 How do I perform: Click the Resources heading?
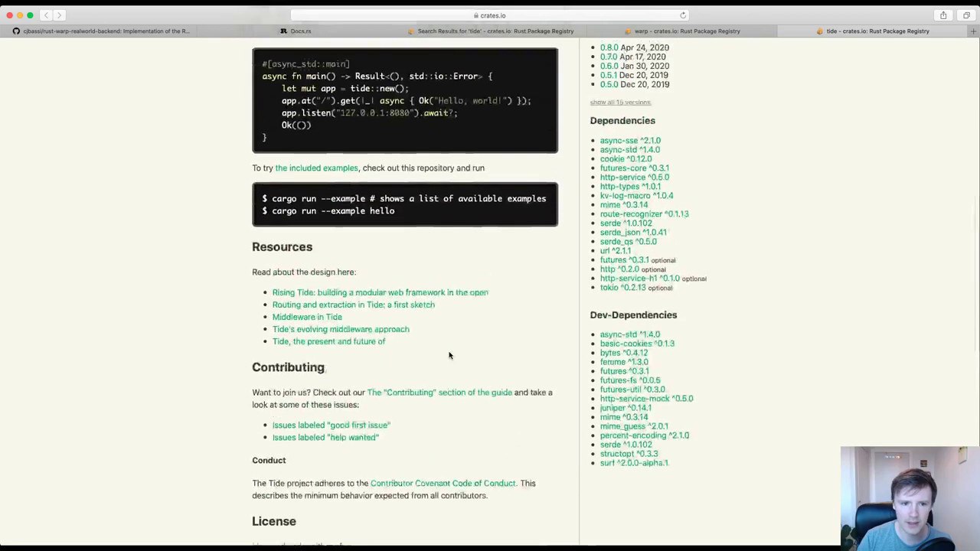pos(282,247)
